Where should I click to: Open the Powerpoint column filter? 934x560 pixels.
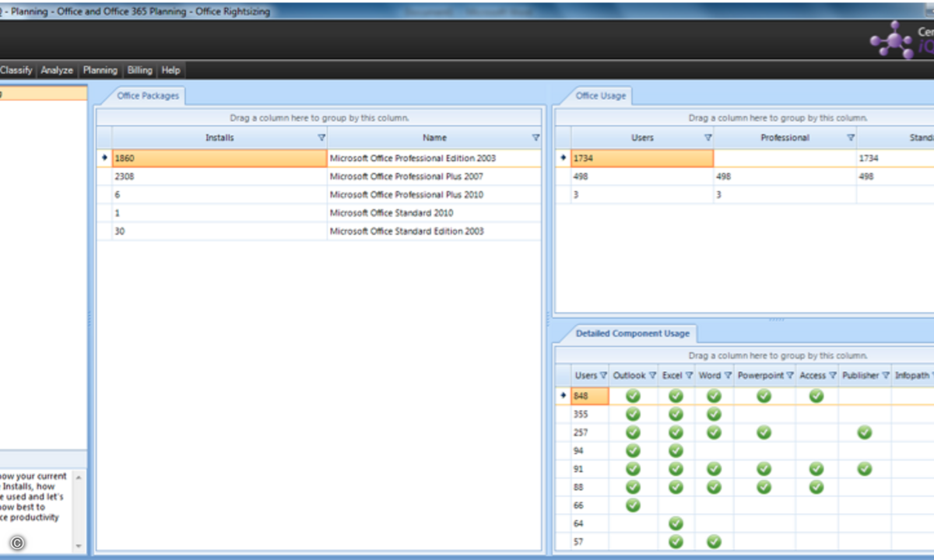tap(789, 376)
